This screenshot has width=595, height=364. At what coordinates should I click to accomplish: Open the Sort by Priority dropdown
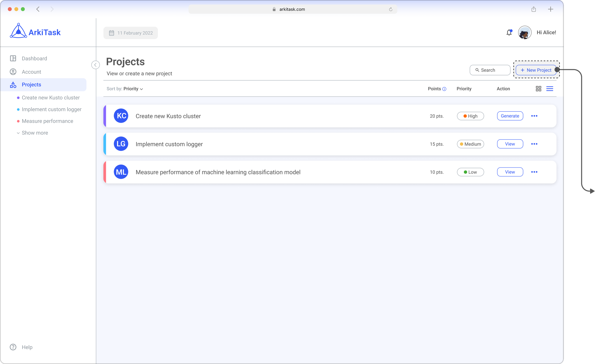133,89
